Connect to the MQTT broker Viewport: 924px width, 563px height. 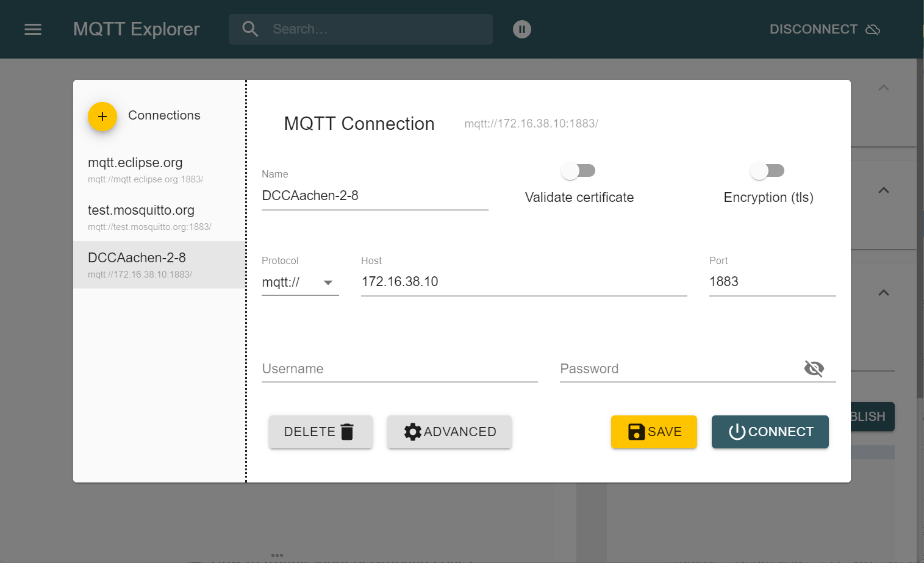click(770, 432)
